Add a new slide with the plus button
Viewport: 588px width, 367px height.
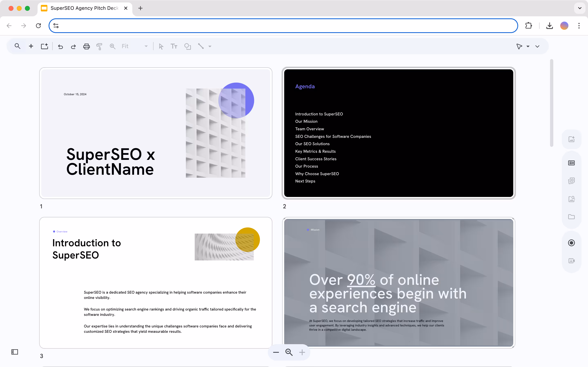point(31,46)
